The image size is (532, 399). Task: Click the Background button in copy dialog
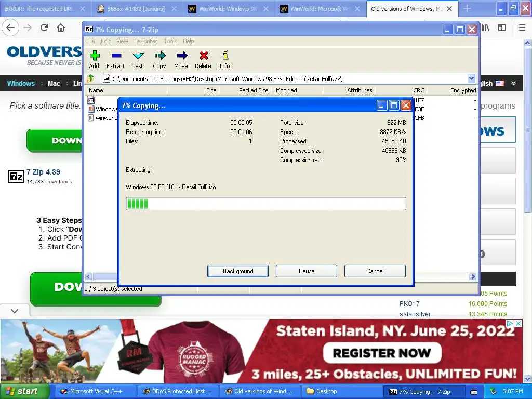point(238,271)
